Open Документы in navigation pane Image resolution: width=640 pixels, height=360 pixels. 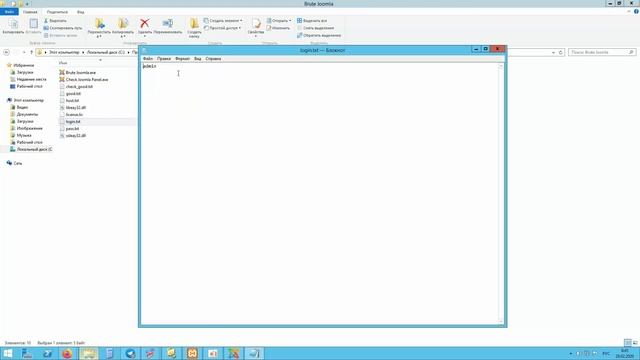pyautogui.click(x=24, y=114)
